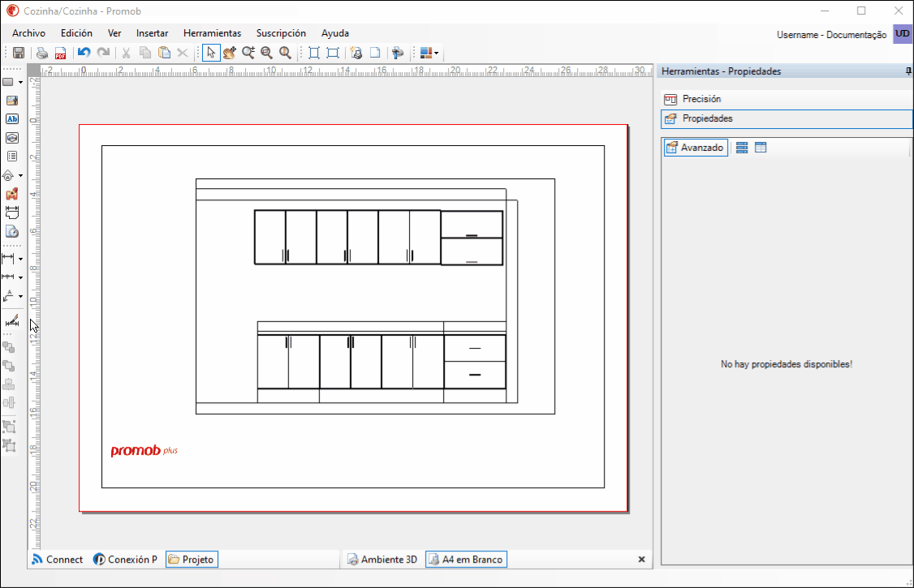
Task: Insert an image with the picture tool
Action: (x=11, y=100)
